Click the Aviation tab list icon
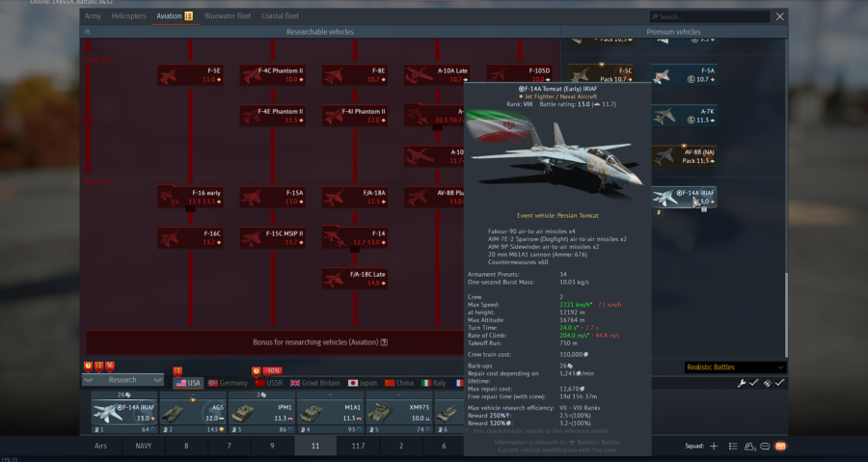This screenshot has height=462, width=868. pyautogui.click(x=189, y=16)
